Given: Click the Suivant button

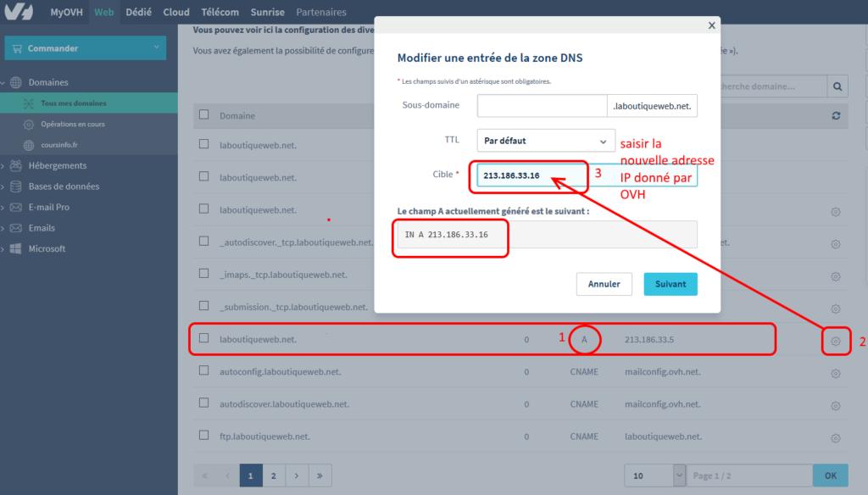Looking at the screenshot, I should click(670, 284).
